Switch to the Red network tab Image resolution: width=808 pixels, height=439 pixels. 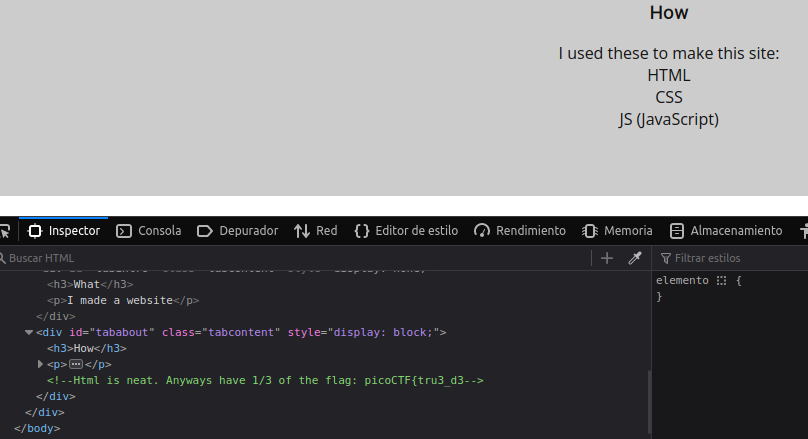[316, 231]
